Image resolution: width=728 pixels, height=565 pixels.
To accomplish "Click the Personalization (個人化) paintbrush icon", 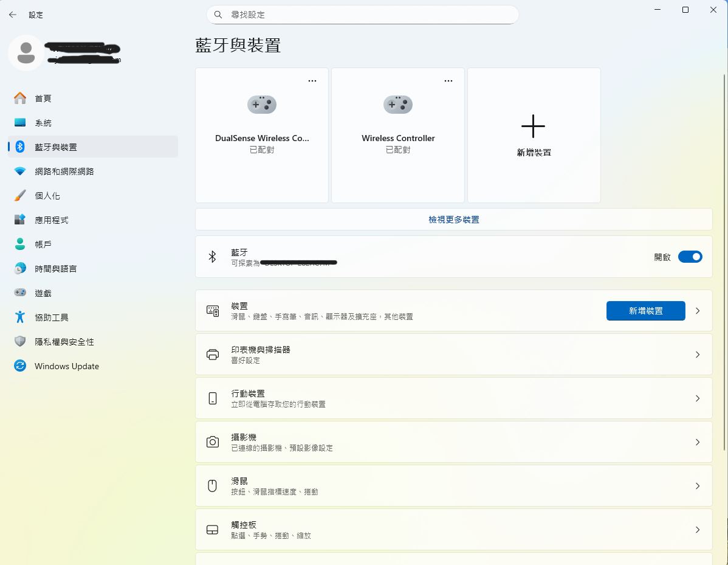I will tap(20, 196).
